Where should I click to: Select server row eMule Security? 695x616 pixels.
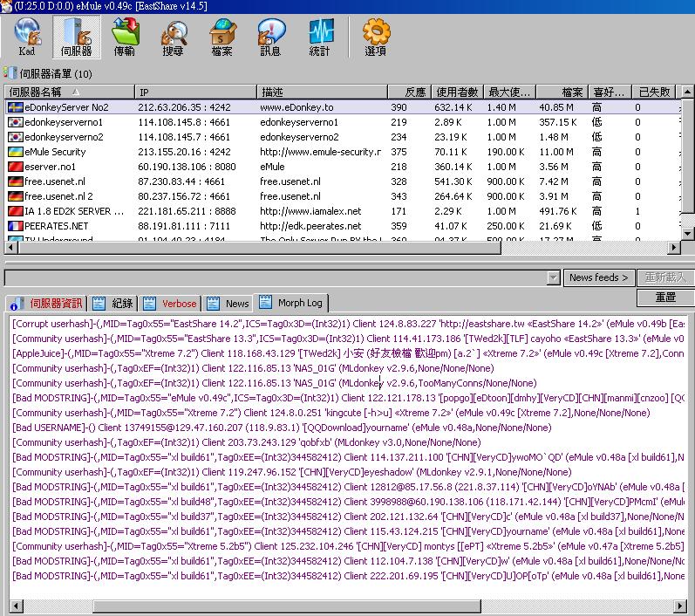point(343,152)
